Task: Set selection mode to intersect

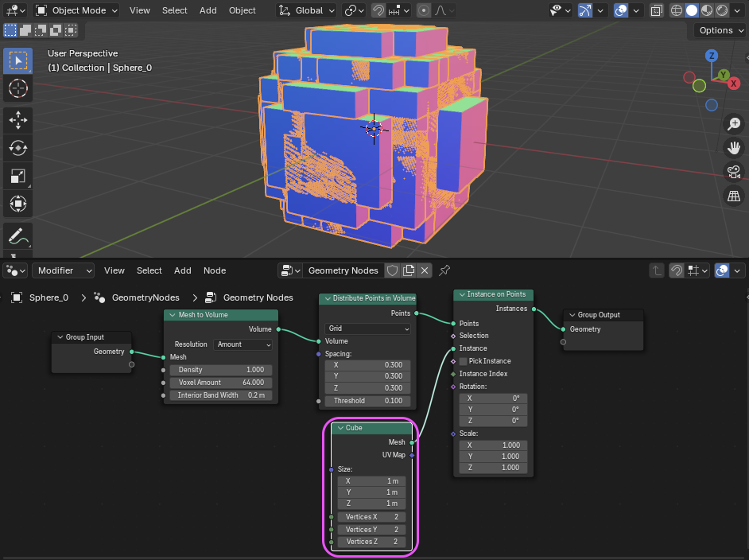Action: [72, 30]
